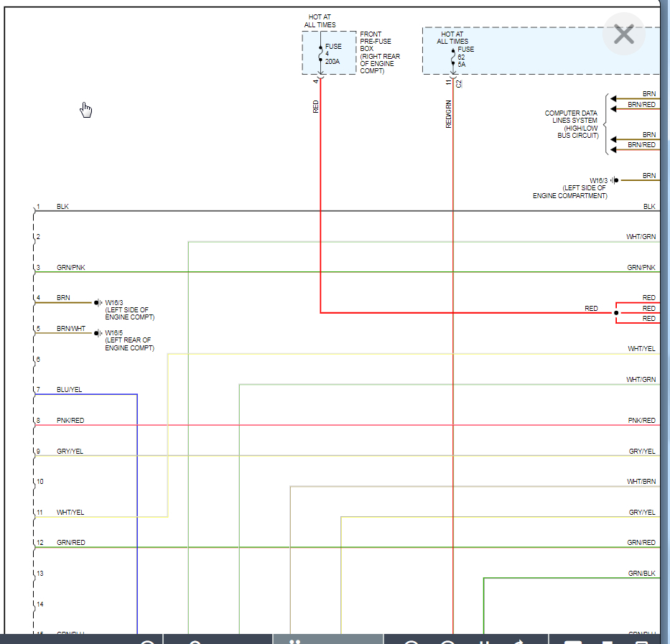Select the W16/3 ground symbol on the BRN pin 4 wire
Viewport: 670px width, 644px height.
[98, 302]
